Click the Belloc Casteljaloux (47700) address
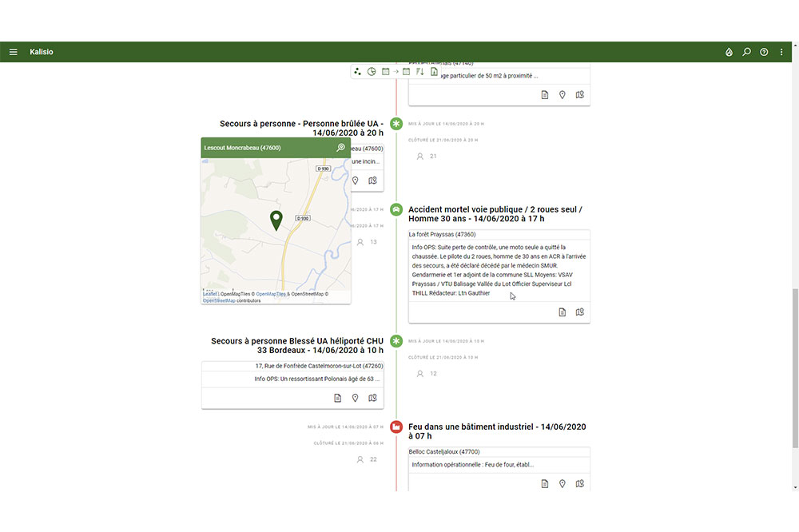This screenshot has width=799, height=532. (444, 451)
